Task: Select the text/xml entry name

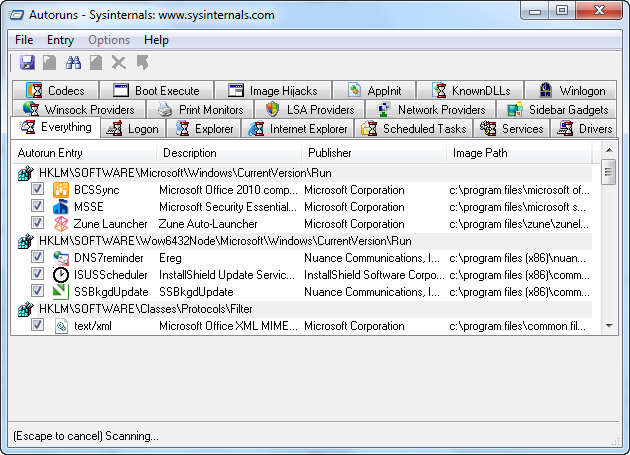Action: tap(93, 326)
